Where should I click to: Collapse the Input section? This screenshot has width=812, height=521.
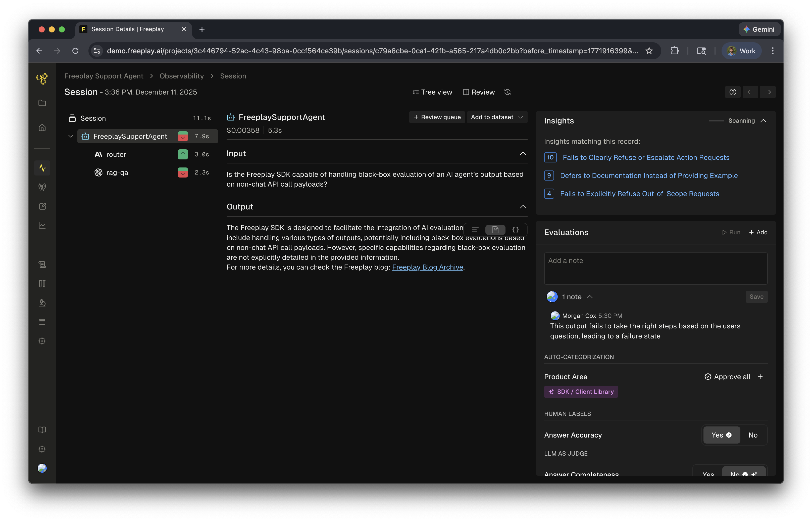[523, 153]
